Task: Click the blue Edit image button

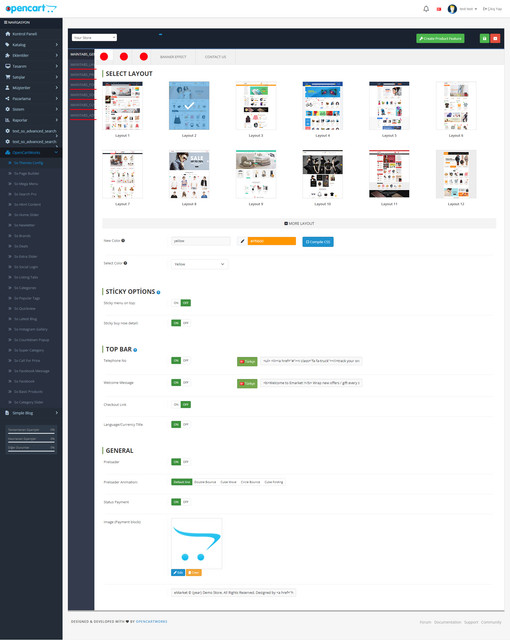Action: [178, 573]
